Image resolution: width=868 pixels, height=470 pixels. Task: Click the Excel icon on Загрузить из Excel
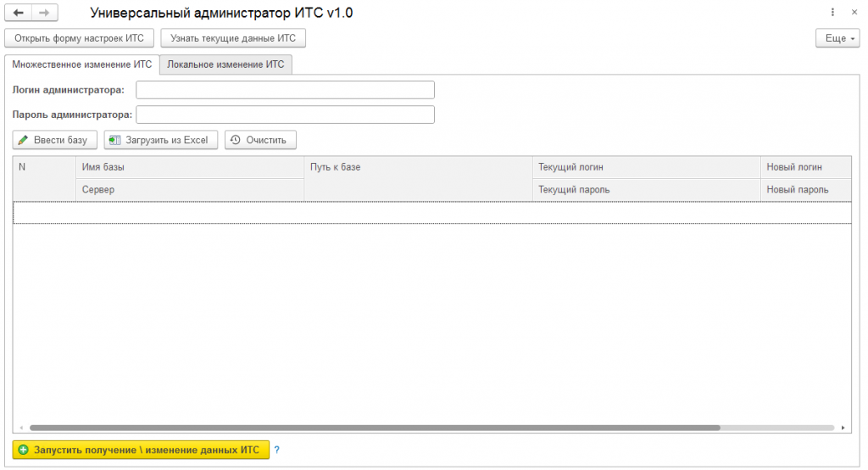click(x=114, y=140)
